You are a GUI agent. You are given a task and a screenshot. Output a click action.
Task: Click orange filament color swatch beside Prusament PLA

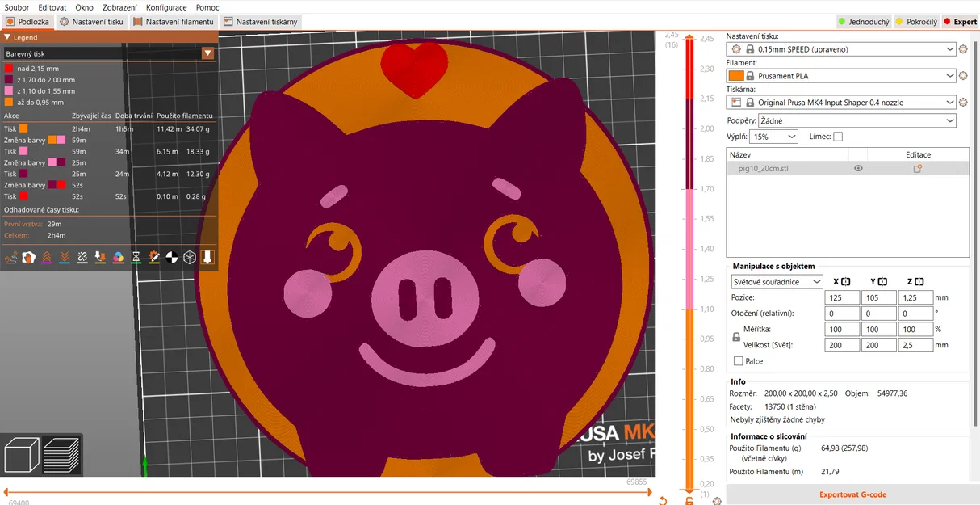[x=735, y=76]
